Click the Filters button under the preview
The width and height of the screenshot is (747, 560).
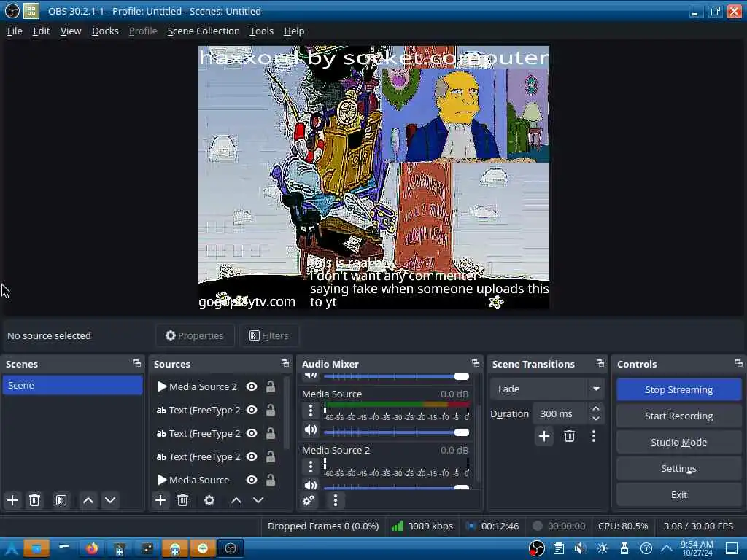click(x=269, y=335)
